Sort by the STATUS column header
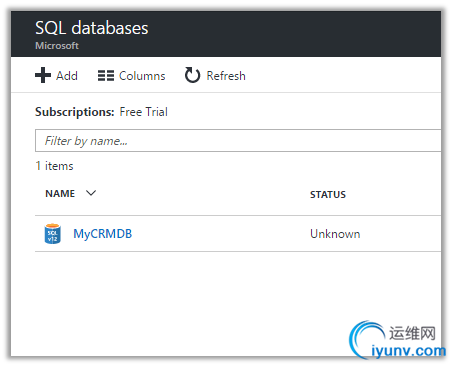This screenshot has height=367, width=452. pyautogui.click(x=328, y=194)
